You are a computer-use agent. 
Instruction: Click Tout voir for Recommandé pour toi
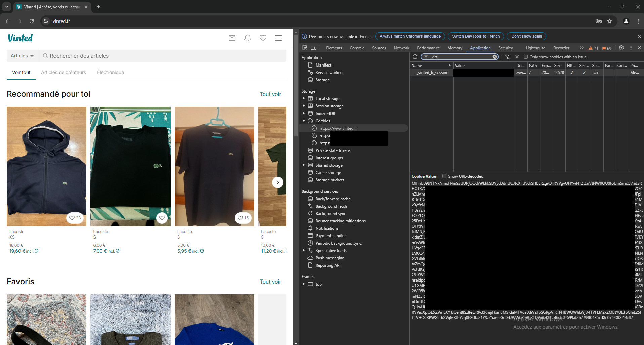pos(270,94)
